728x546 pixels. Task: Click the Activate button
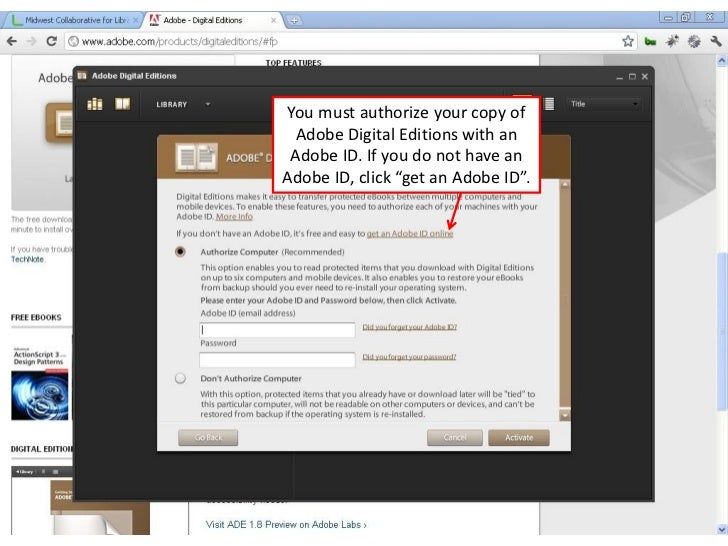coord(519,437)
